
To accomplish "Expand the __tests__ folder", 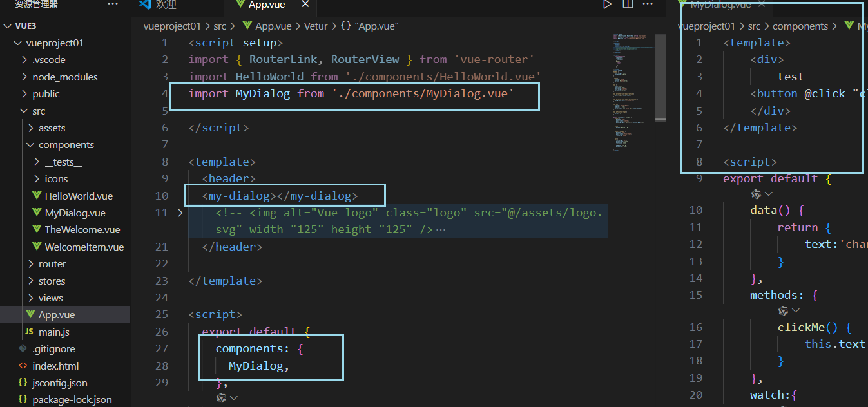I will (37, 162).
